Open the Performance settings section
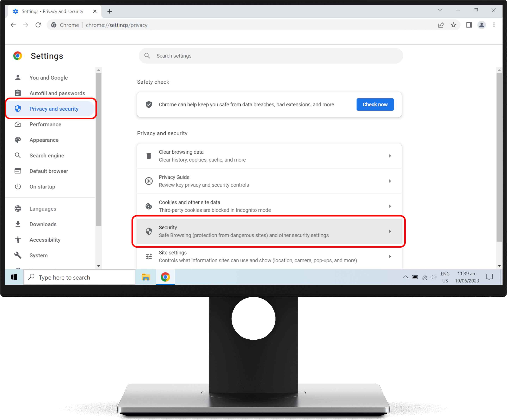 (45, 124)
